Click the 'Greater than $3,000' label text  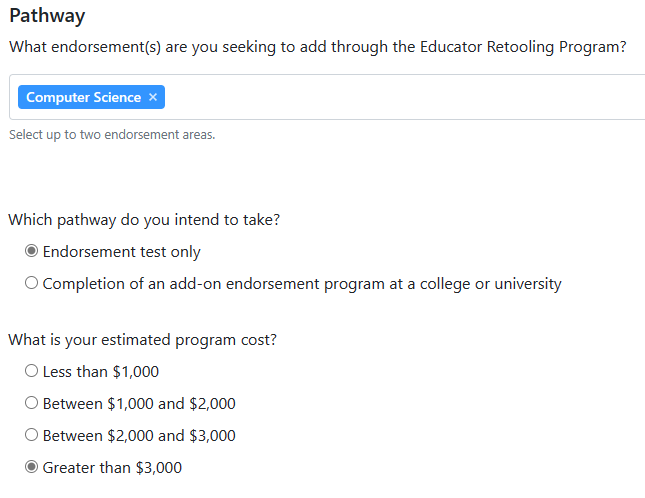[112, 468]
